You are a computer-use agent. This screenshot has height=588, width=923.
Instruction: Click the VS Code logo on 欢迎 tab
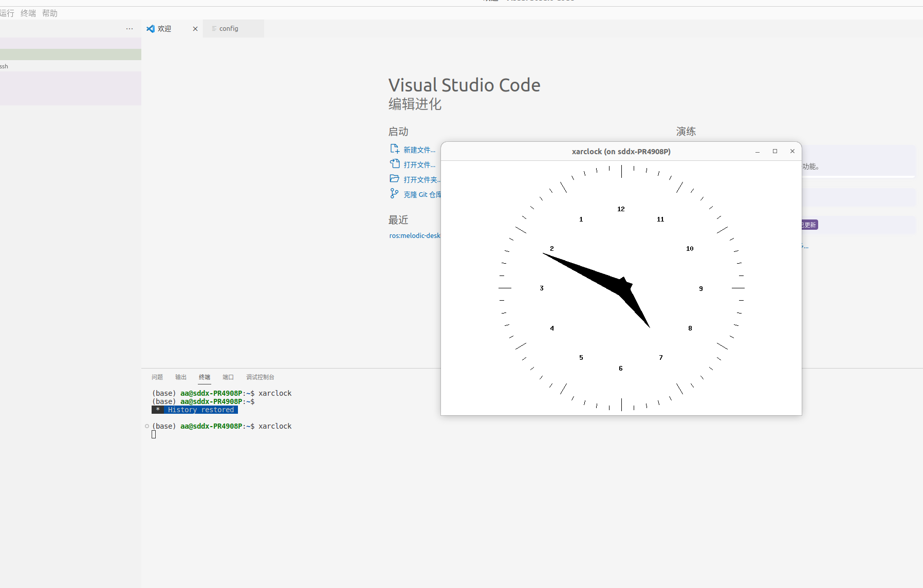coord(151,29)
